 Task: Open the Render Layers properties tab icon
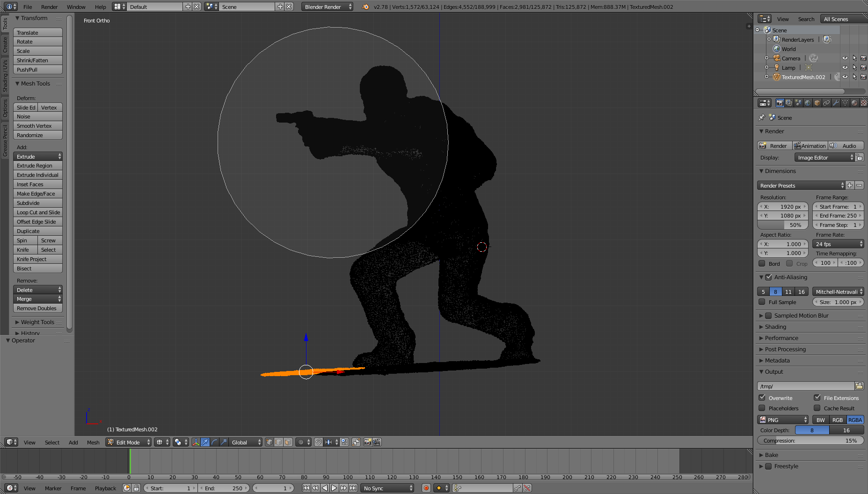point(789,103)
